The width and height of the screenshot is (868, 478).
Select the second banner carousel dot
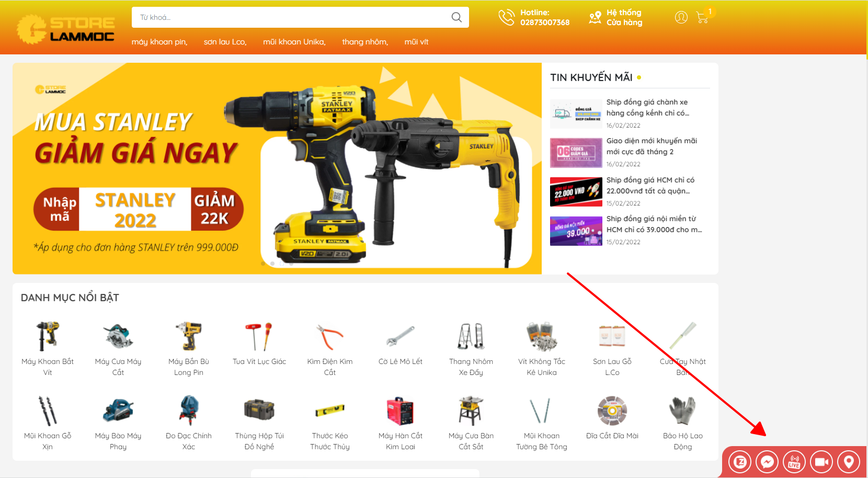(x=272, y=264)
